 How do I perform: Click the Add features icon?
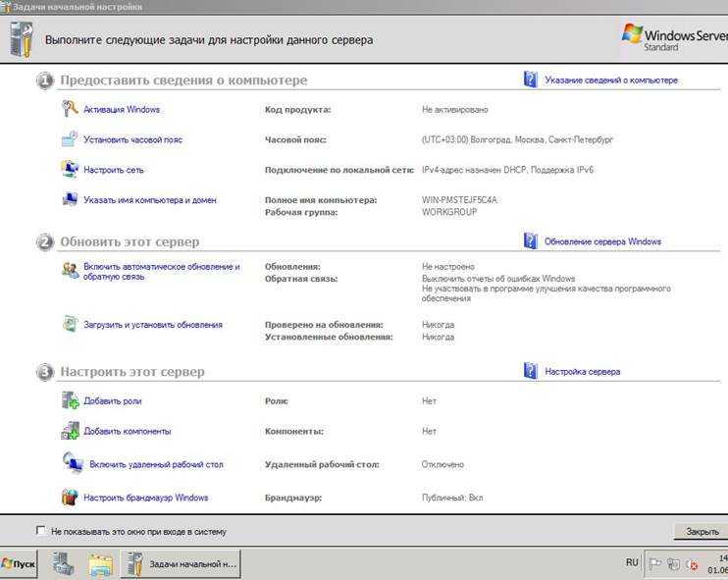pos(70,431)
